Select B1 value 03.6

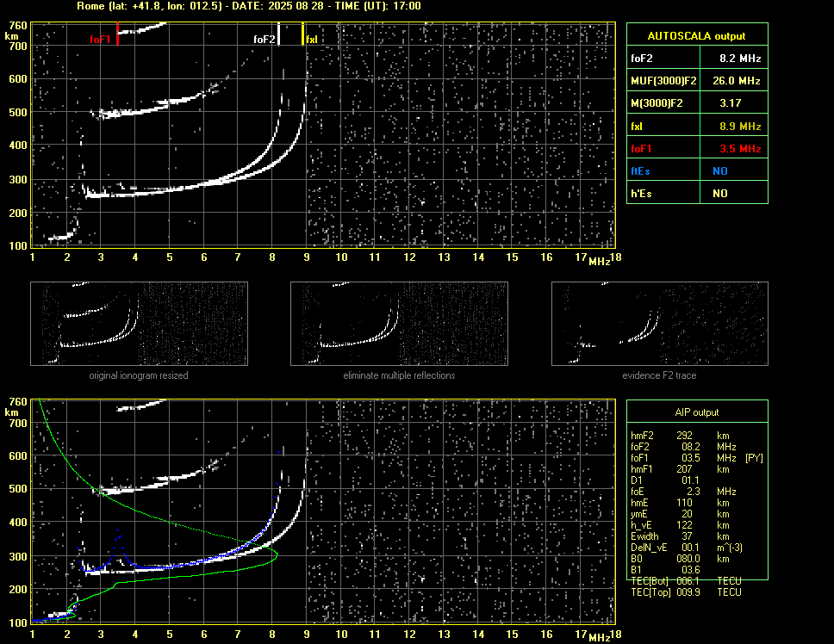tap(691, 570)
